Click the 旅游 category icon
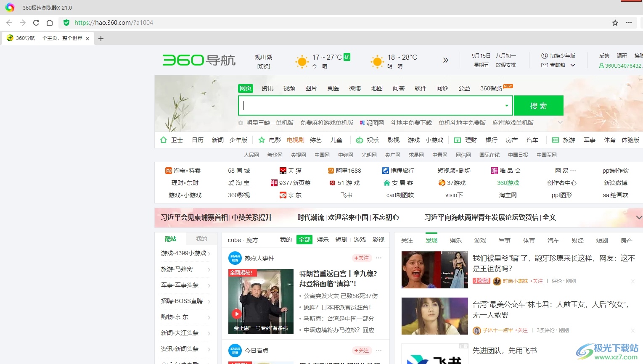This screenshot has height=364, width=643. (x=556, y=140)
